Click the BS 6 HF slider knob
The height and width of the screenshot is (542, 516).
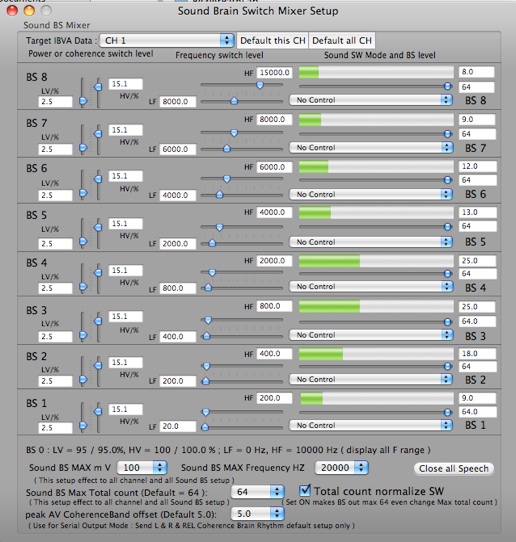(227, 179)
